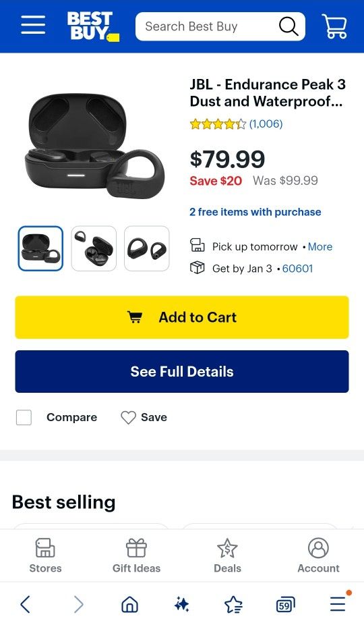Viewport: 364px width, 627px height.
Task: Open the browser bookmarks star icon
Action: (x=233, y=604)
